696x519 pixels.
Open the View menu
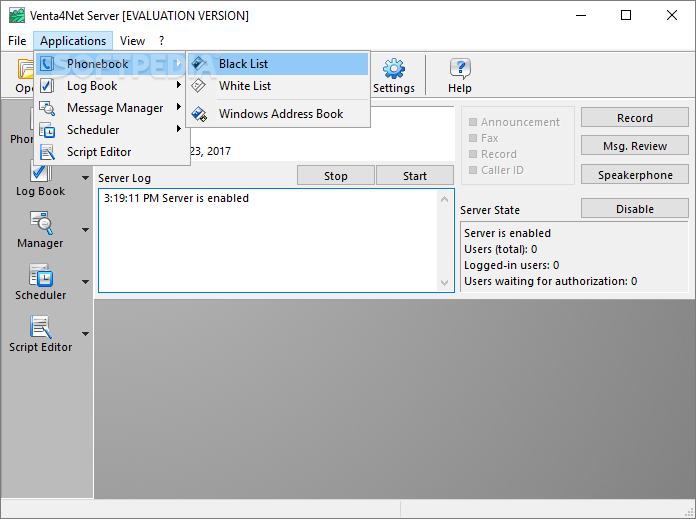tap(132, 41)
